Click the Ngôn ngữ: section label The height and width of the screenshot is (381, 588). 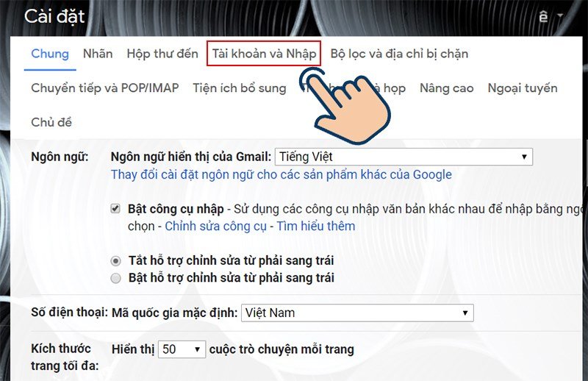click(60, 157)
